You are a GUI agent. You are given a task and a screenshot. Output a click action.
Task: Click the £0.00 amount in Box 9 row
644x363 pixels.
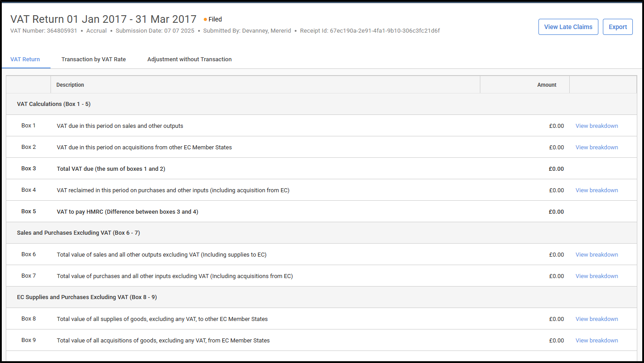coord(556,340)
